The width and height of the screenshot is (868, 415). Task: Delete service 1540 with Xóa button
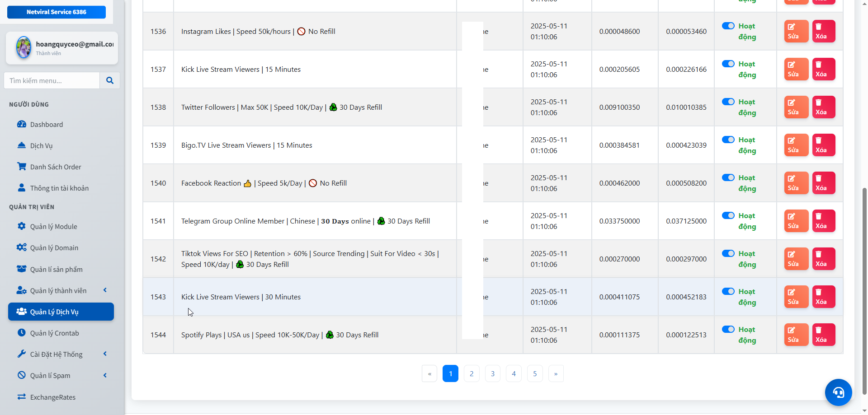[823, 183]
